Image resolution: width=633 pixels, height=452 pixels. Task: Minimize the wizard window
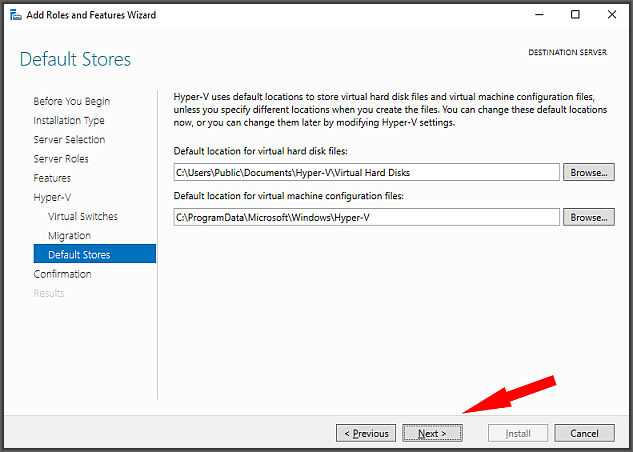(x=539, y=15)
